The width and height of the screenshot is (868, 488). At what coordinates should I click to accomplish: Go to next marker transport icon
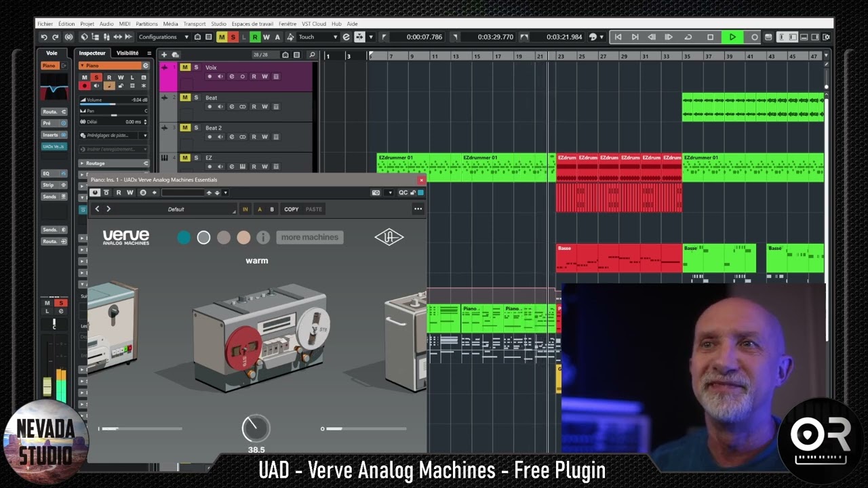point(635,37)
